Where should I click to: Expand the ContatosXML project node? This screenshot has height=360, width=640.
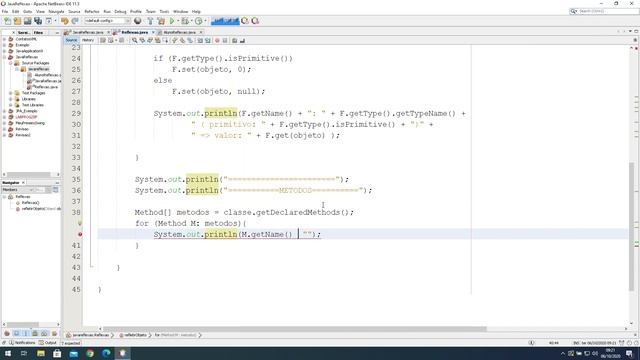click(x=4, y=39)
